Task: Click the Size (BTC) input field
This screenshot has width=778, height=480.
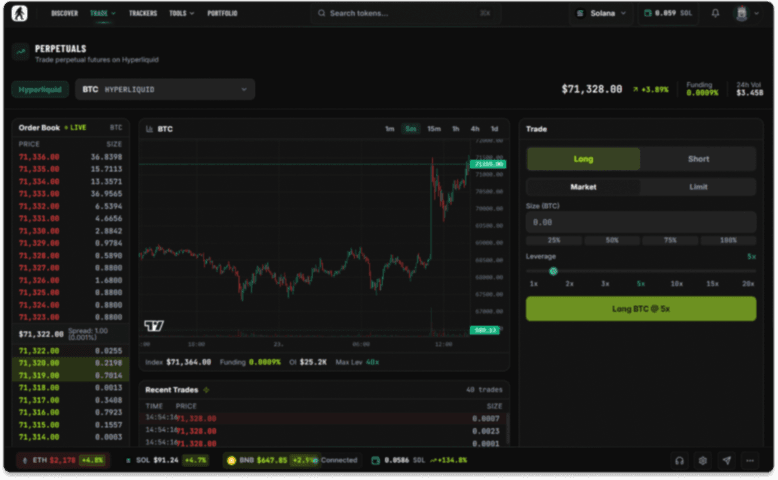Action: (x=640, y=222)
